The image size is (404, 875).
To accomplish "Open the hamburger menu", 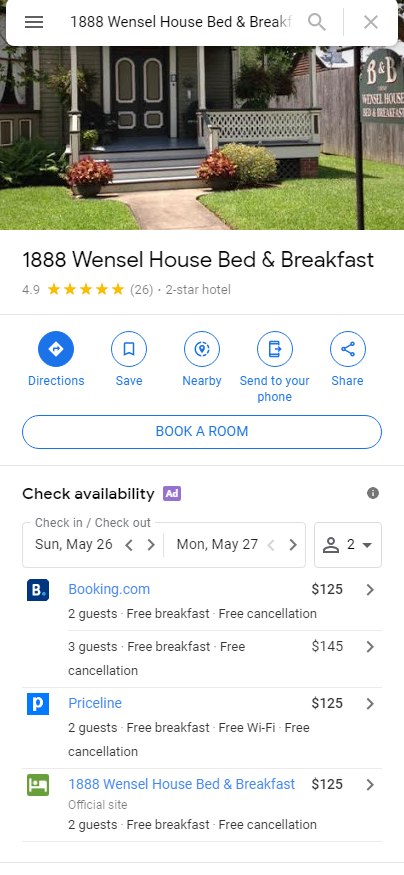I will [34, 22].
